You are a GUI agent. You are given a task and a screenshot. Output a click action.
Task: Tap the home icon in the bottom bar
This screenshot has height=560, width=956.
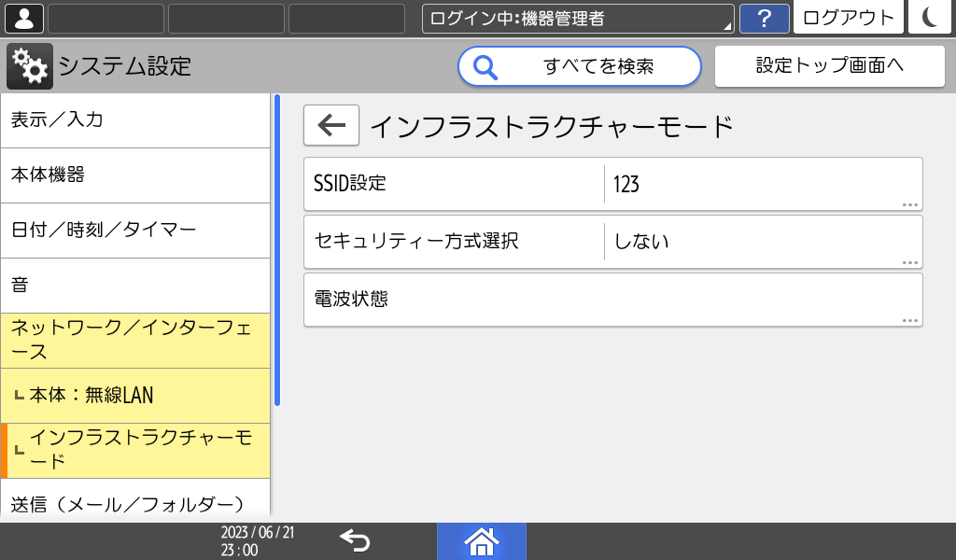[x=482, y=541]
